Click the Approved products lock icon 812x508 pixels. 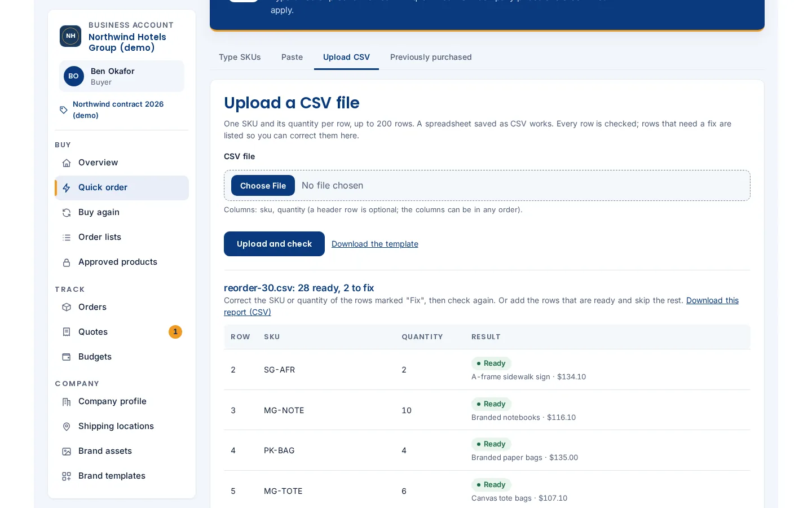(67, 262)
